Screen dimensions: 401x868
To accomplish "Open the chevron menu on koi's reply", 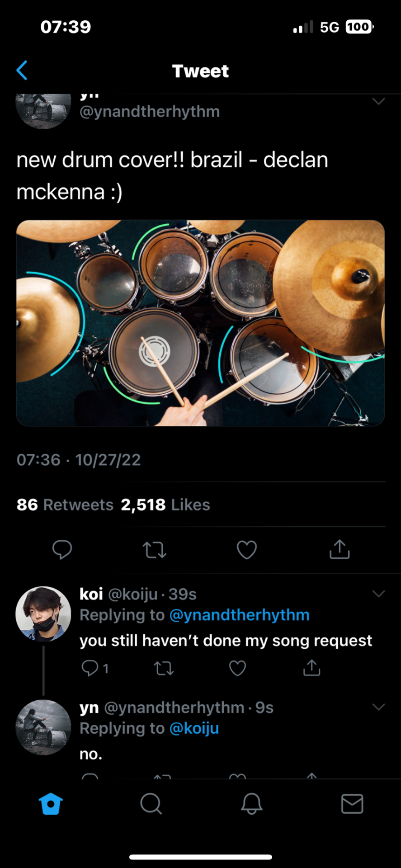I will click(378, 594).
